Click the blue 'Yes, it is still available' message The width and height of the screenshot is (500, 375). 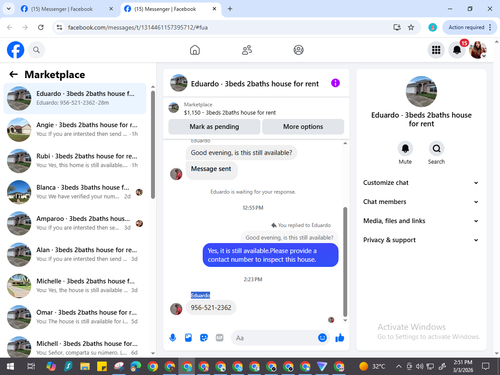coord(270,255)
